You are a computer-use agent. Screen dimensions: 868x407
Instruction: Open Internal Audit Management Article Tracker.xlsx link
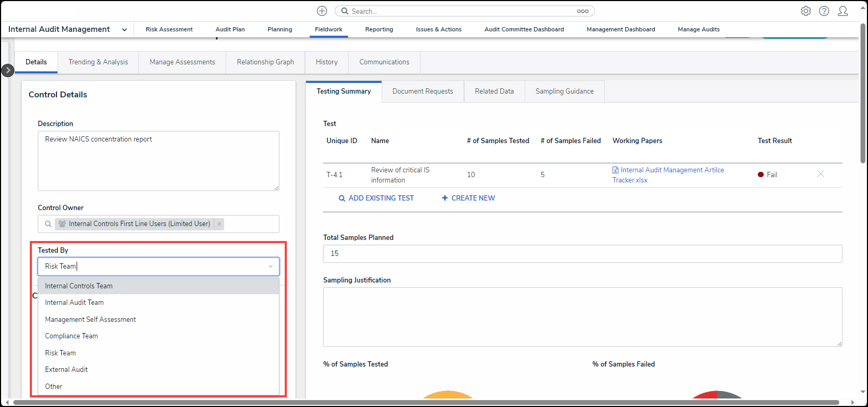click(672, 170)
